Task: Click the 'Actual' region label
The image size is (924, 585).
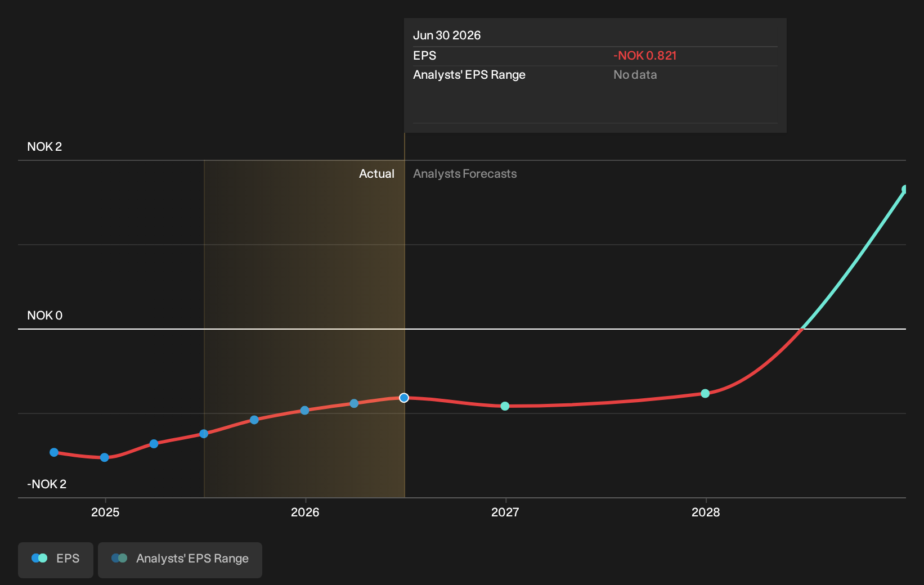Action: (376, 174)
